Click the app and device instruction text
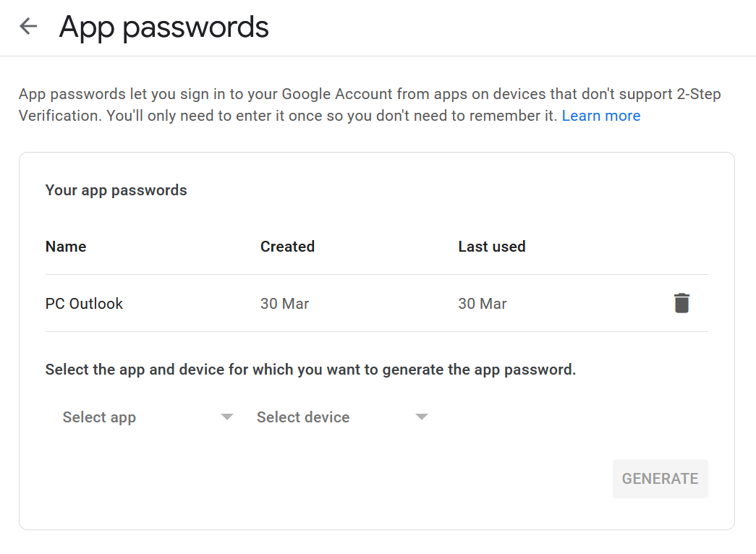Viewport: 756px width, 554px height. click(x=310, y=369)
